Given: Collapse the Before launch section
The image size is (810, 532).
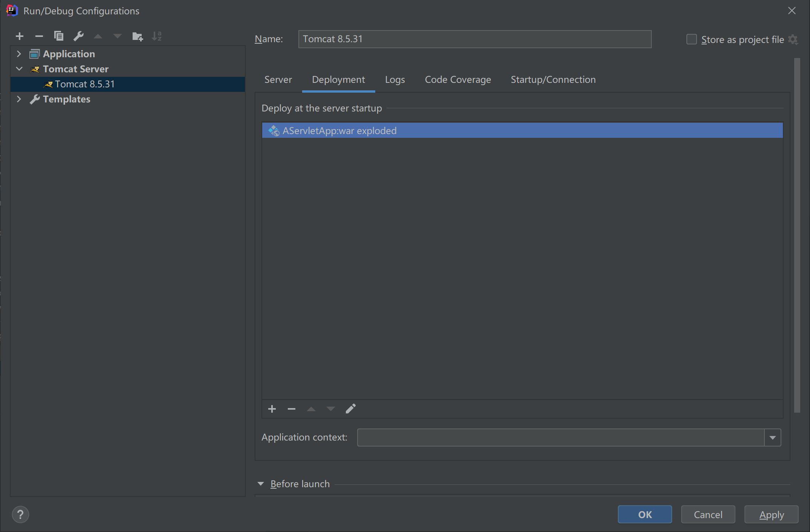Looking at the screenshot, I should pos(261,484).
